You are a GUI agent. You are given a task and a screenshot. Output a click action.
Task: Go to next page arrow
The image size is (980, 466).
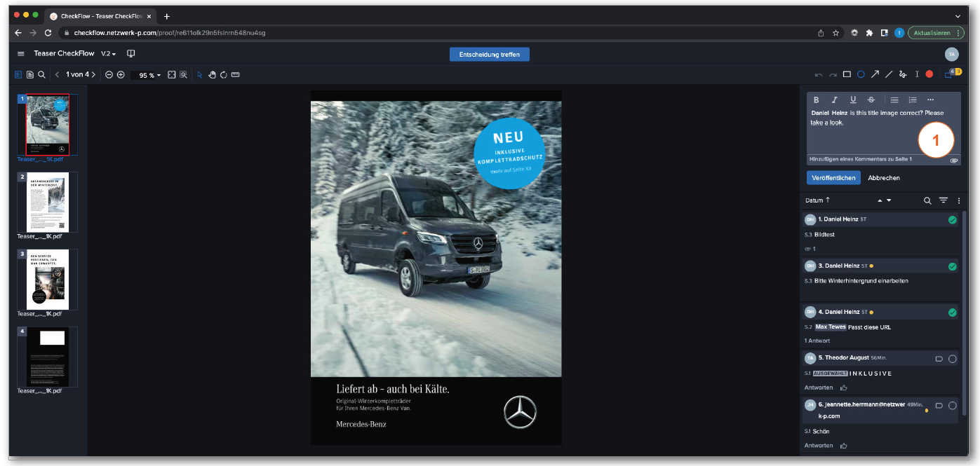93,74
